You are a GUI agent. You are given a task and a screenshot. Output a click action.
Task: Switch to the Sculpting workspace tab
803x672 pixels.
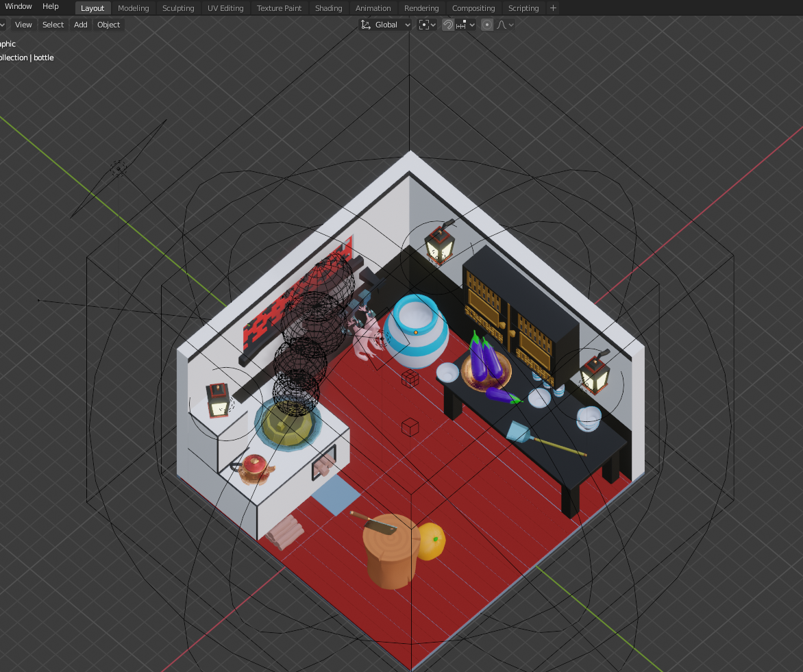click(178, 8)
